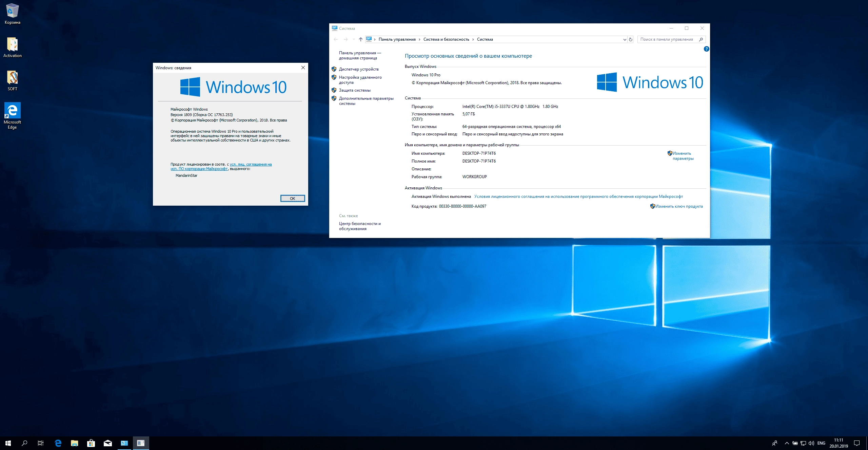Open Центр безопасности и обслуживания link
Screen dimensions: 868x450
point(360,226)
